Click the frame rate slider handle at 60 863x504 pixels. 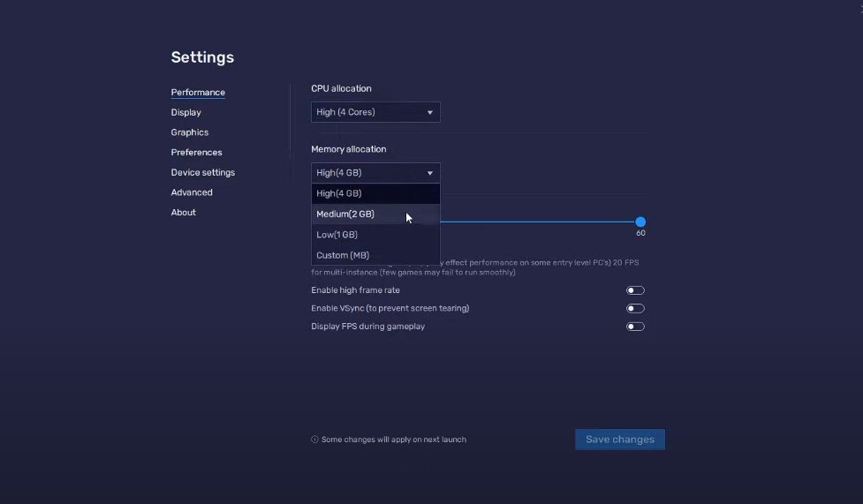(x=640, y=222)
